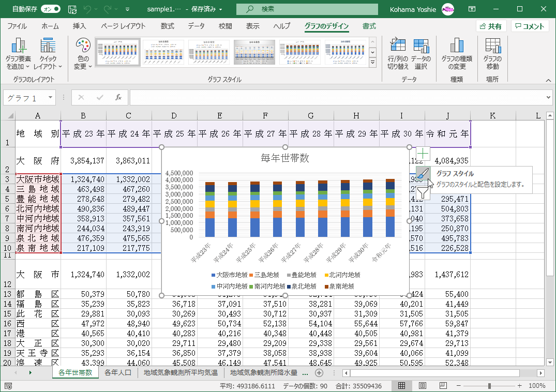556x392 pixels.
Task: Click the コメント button
Action: click(530, 26)
